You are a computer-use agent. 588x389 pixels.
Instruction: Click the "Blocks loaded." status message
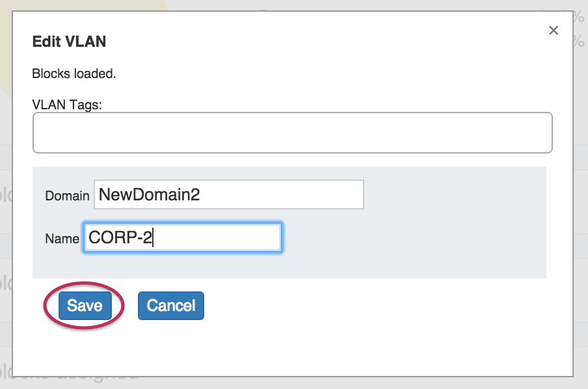74,74
